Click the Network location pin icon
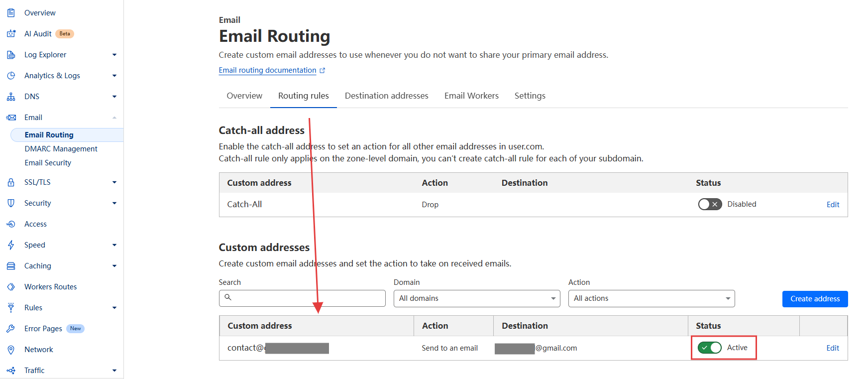The height and width of the screenshot is (379, 868). (x=11, y=350)
